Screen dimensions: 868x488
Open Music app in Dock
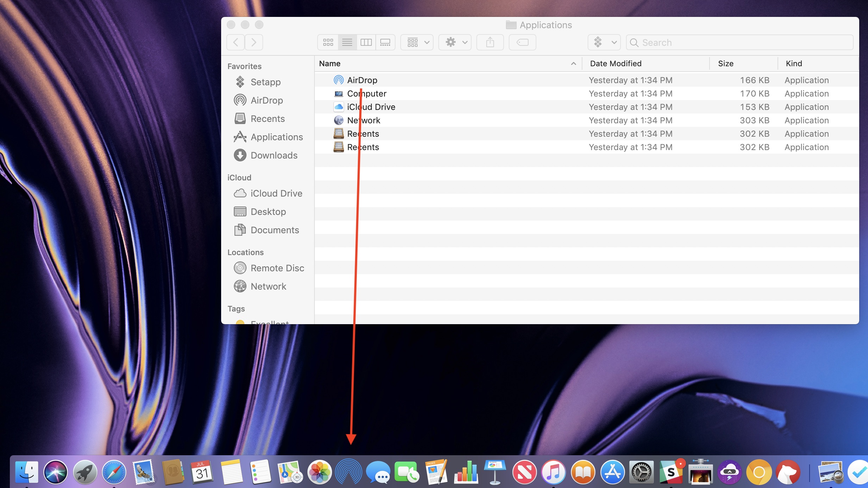[x=552, y=471]
